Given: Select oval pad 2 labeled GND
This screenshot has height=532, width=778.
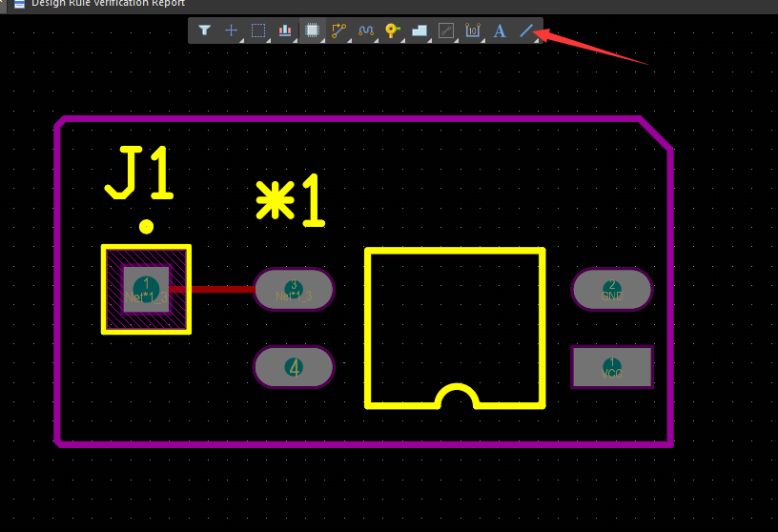Looking at the screenshot, I should (612, 290).
